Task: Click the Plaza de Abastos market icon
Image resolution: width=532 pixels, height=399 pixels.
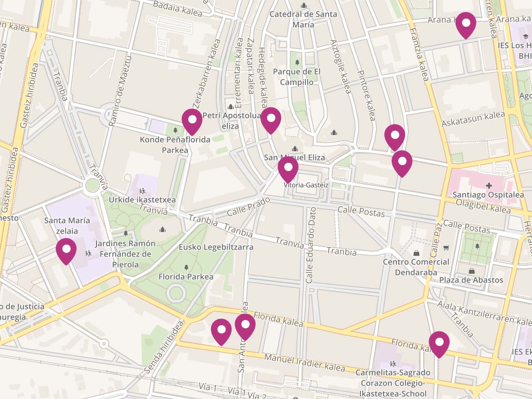Action: [x=472, y=271]
